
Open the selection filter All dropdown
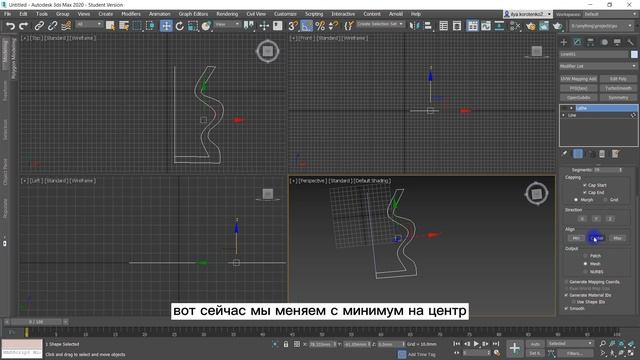[88, 24]
